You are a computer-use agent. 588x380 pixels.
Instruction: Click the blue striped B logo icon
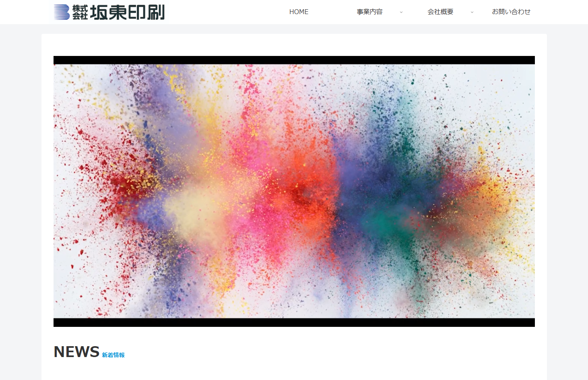[x=62, y=12]
